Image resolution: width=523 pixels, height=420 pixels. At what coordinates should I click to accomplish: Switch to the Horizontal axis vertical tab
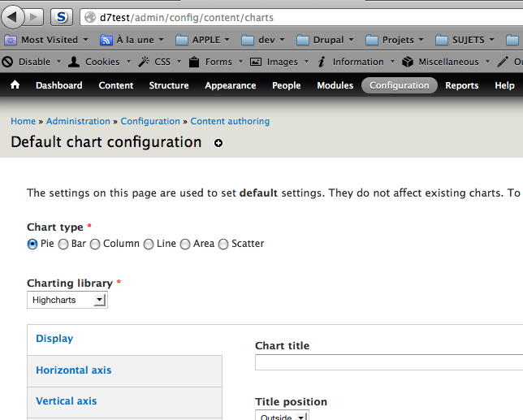click(x=125, y=371)
